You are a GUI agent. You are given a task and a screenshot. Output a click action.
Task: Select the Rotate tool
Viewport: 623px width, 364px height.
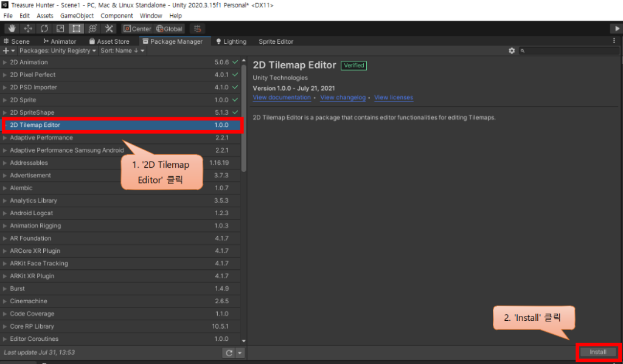pos(44,29)
